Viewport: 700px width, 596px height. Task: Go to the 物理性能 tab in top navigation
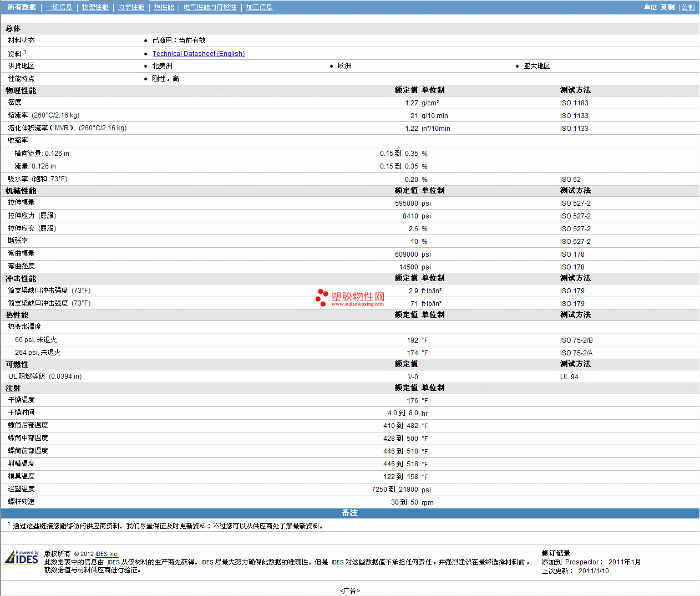(x=95, y=7)
